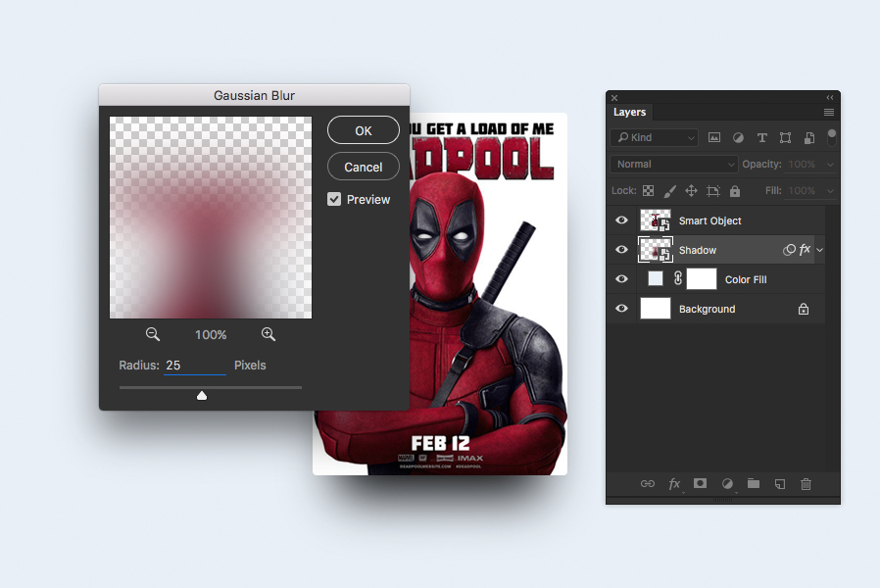Open the Normal blend mode dropdown
This screenshot has width=880, height=588.
point(673,164)
